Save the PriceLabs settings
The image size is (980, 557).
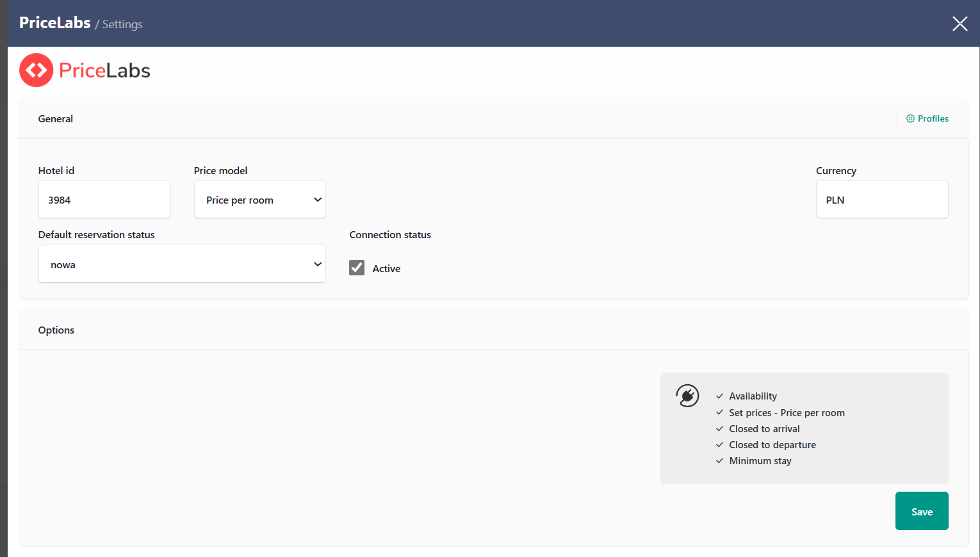click(922, 511)
